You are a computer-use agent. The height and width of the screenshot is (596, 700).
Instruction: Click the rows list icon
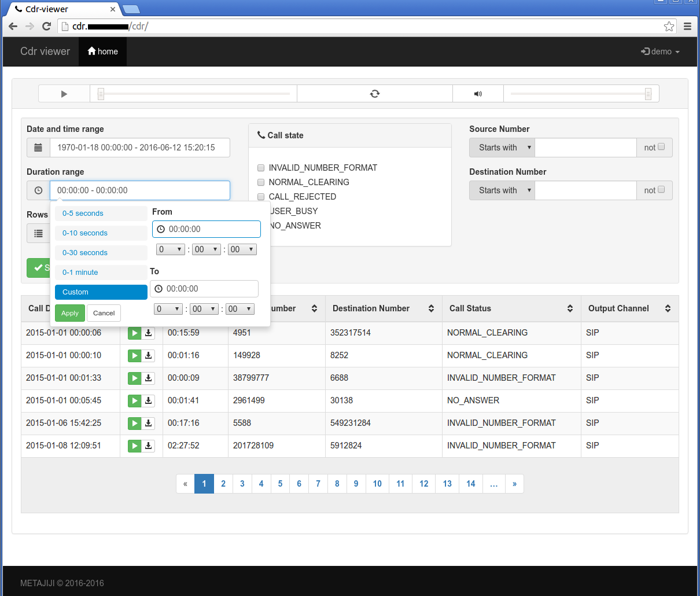tap(38, 233)
